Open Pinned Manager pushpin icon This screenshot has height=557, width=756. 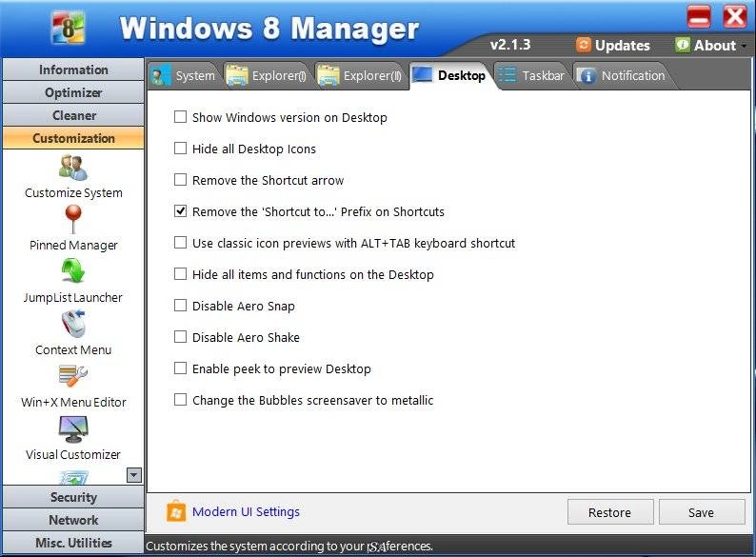click(73, 220)
